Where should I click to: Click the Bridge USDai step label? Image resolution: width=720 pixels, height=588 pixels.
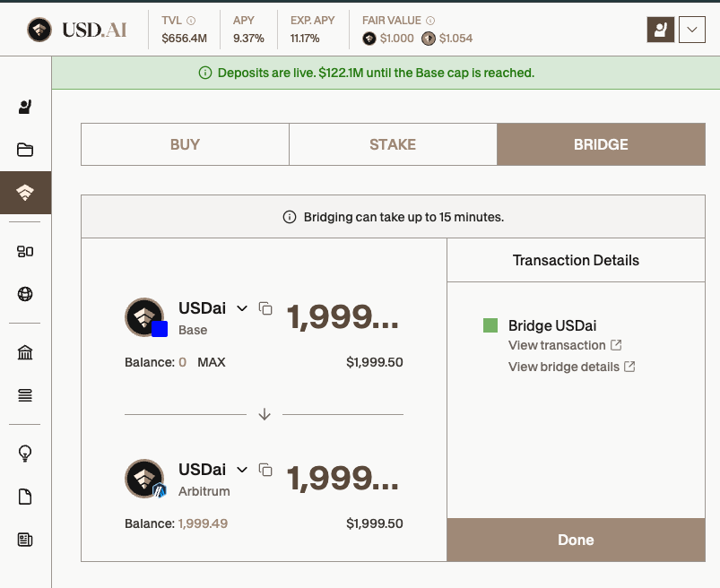pyautogui.click(x=552, y=325)
